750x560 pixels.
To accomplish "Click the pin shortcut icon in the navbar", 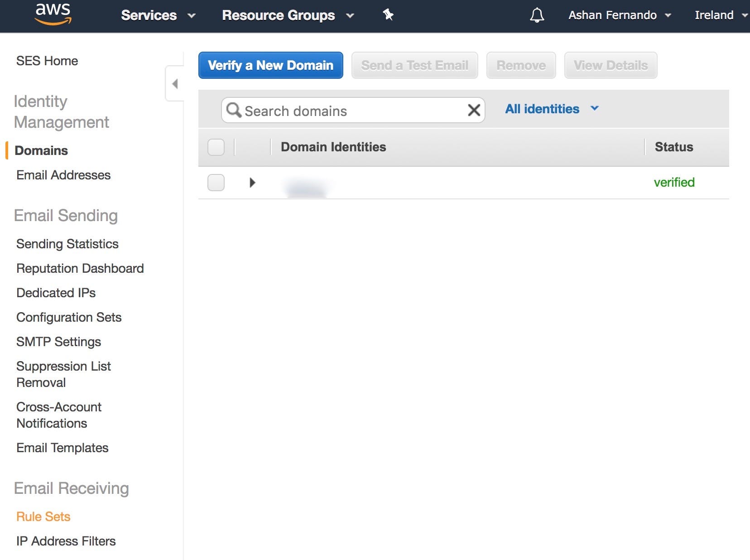I will point(389,15).
